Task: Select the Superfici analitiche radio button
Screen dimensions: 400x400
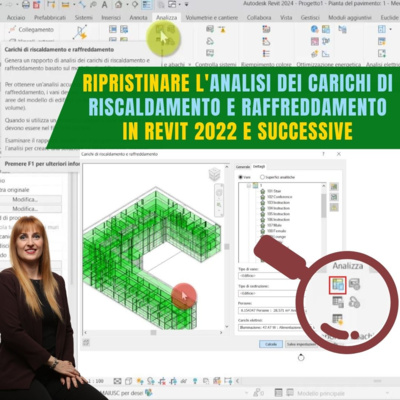Action: [262, 177]
